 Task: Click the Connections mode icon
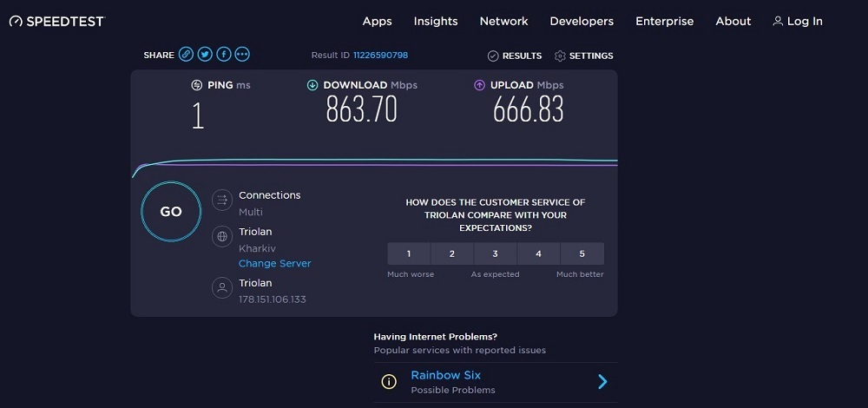[222, 200]
